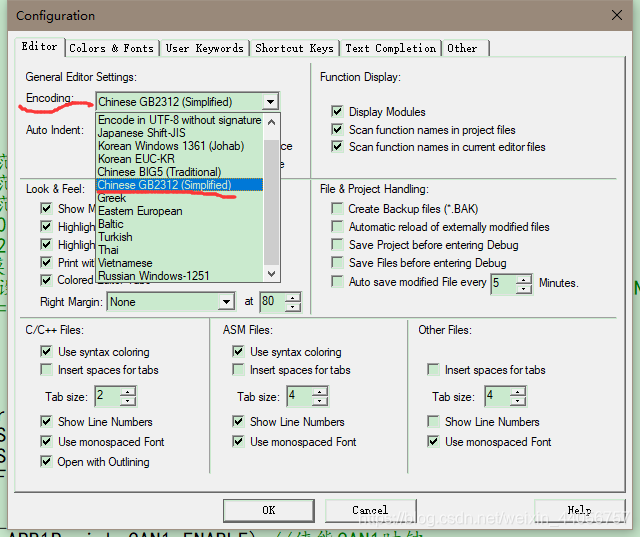
Task: Toggle C/C++ Show Line Numbers
Action: [x=46, y=421]
